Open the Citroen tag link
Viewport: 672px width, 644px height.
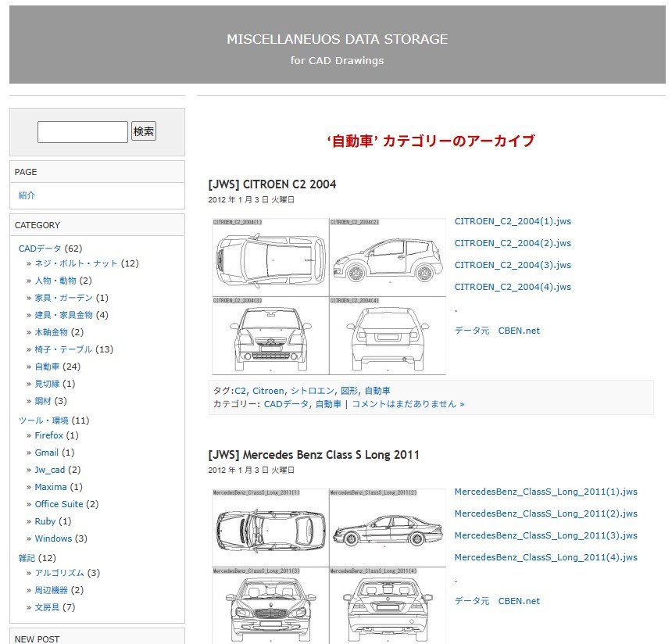click(268, 391)
